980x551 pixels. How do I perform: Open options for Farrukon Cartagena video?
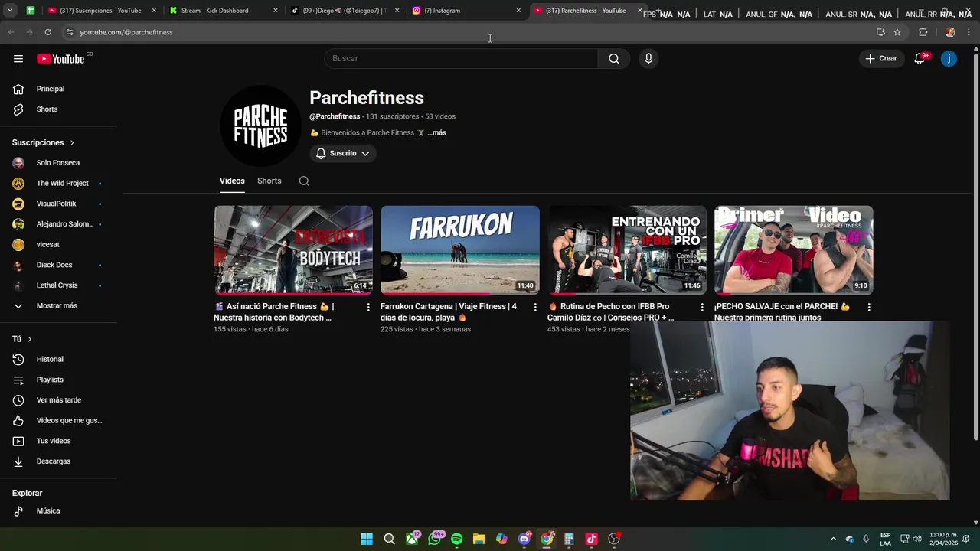[x=535, y=307]
